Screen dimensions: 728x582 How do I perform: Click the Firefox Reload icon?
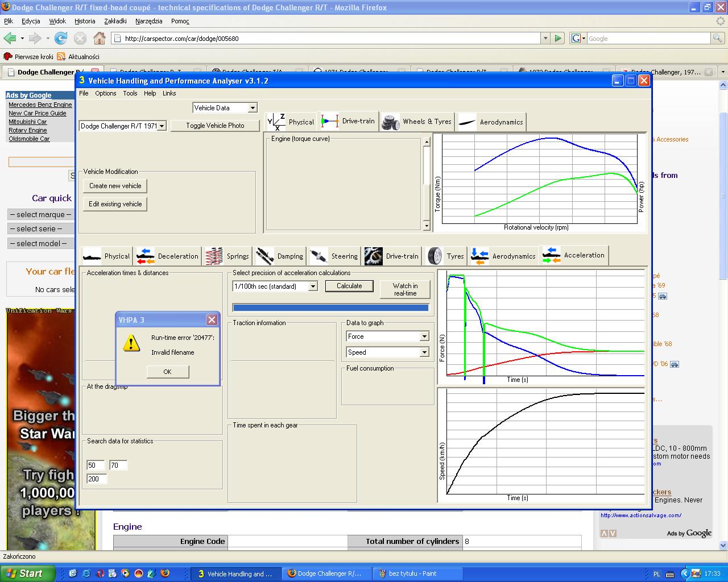61,38
